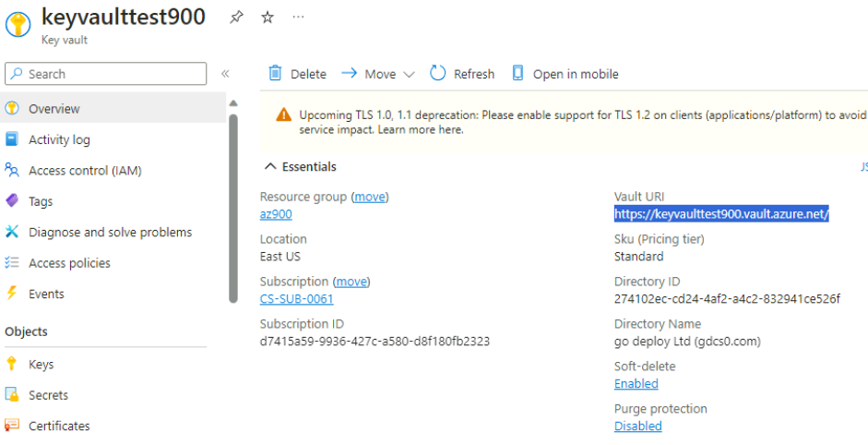868x445 pixels.
Task: Click the Refresh icon in toolbar
Action: coord(438,74)
